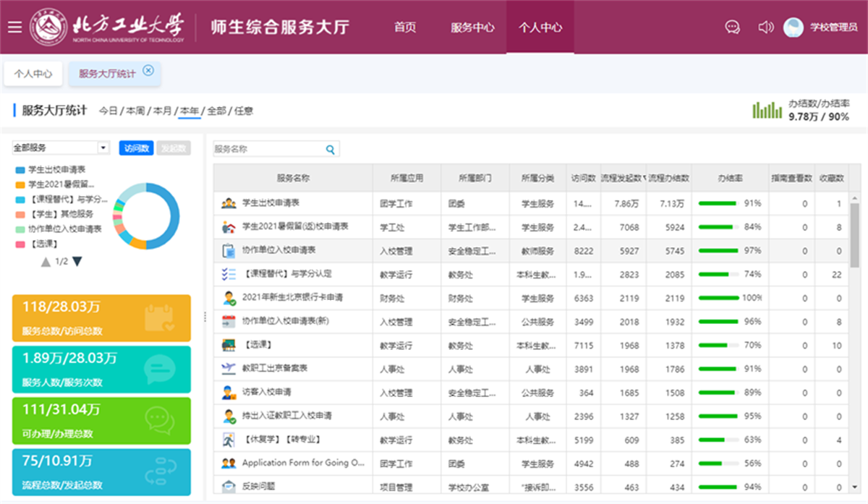Open the hamburger menu icon
This screenshot has width=868, height=504.
point(14,27)
